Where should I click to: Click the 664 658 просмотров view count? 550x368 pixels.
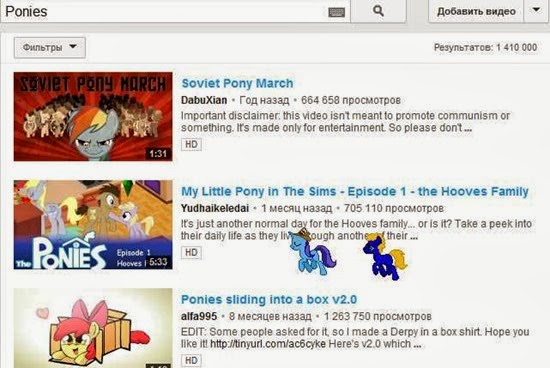point(351,100)
